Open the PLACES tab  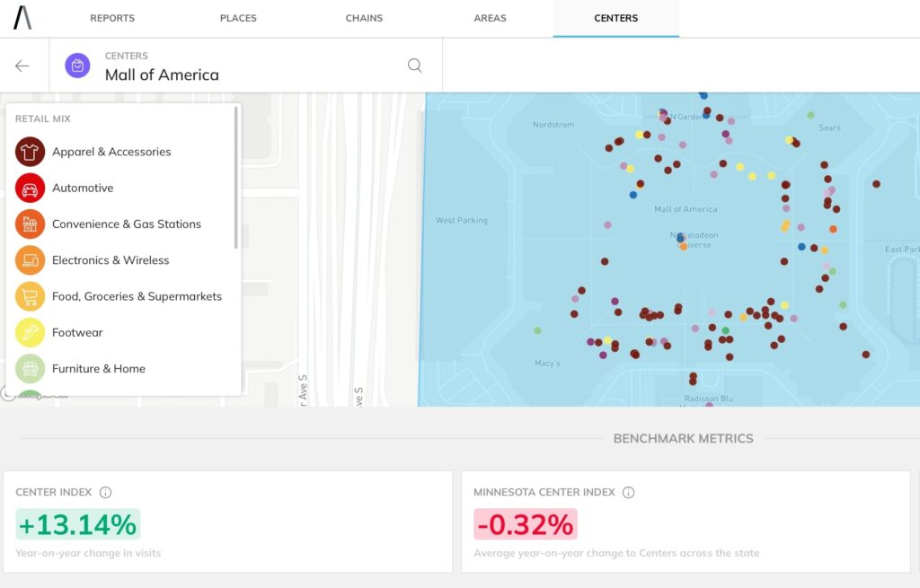tap(237, 17)
